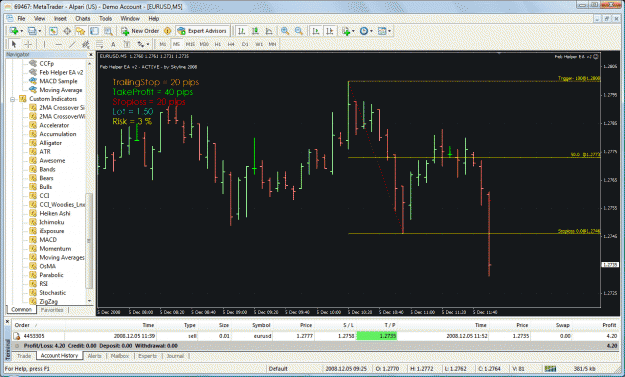Open the View menu

pos(39,18)
